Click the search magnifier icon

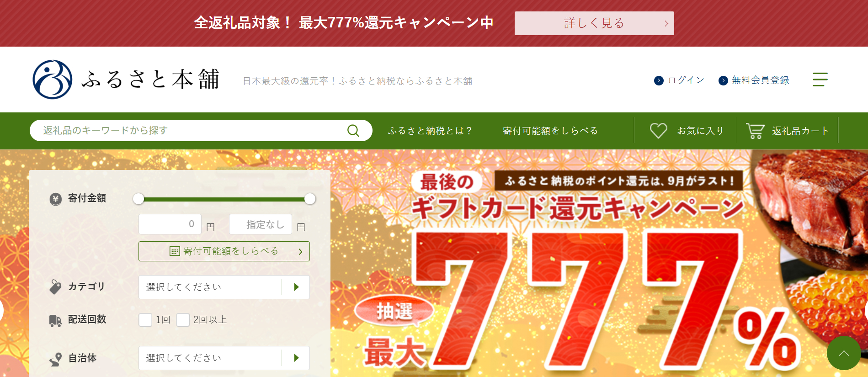pos(353,131)
